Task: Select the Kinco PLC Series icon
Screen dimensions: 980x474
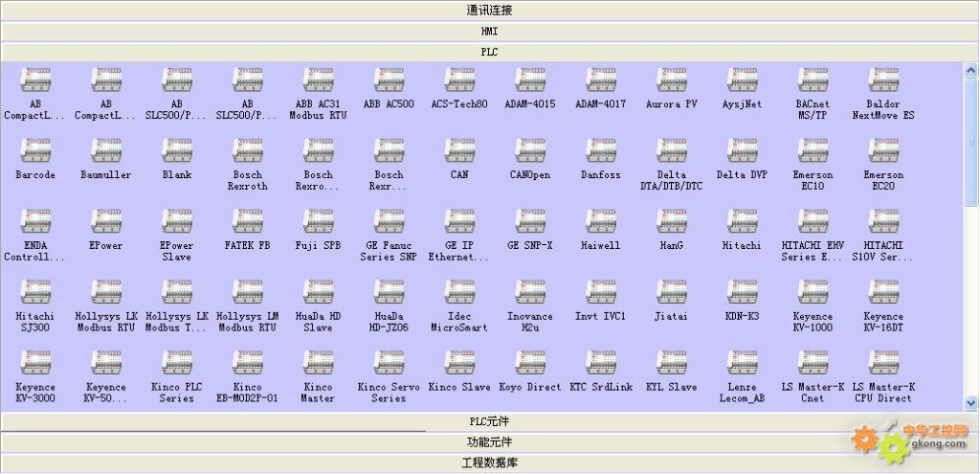Action: pyautogui.click(x=177, y=363)
